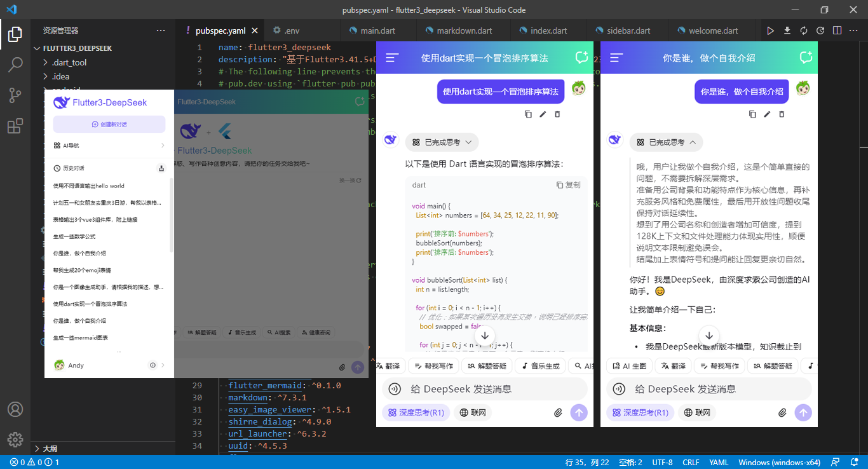Open the Explorer view in the activity bar

pyautogui.click(x=15, y=34)
